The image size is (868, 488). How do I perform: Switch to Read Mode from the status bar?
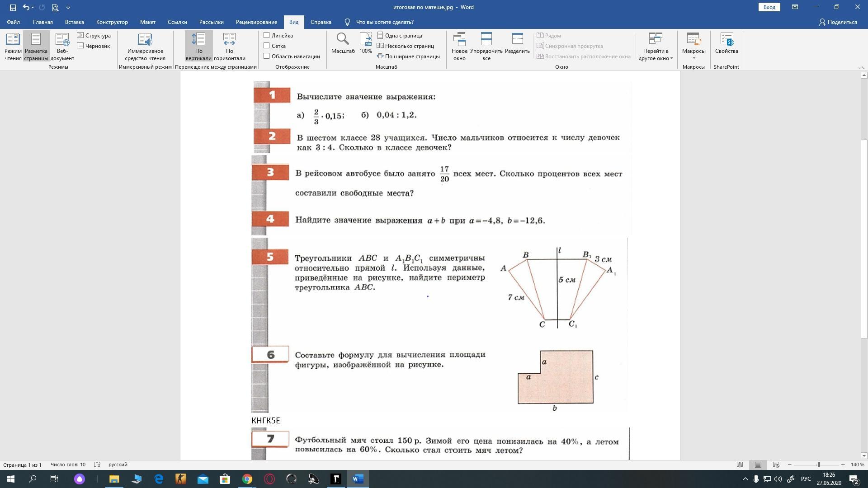[740, 465]
